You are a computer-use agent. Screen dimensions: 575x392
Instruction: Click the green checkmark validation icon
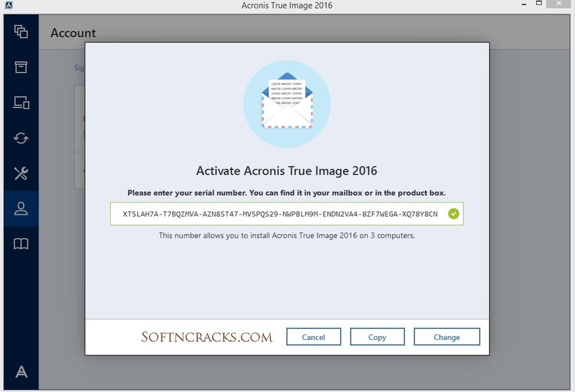pos(453,214)
